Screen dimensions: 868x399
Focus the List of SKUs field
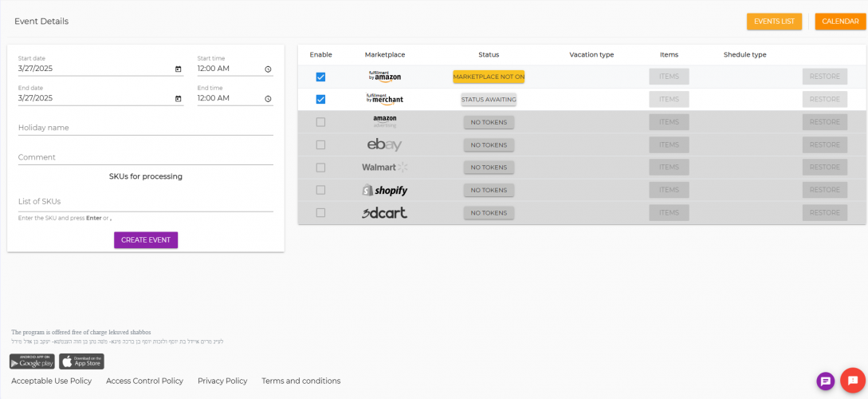[146, 202]
